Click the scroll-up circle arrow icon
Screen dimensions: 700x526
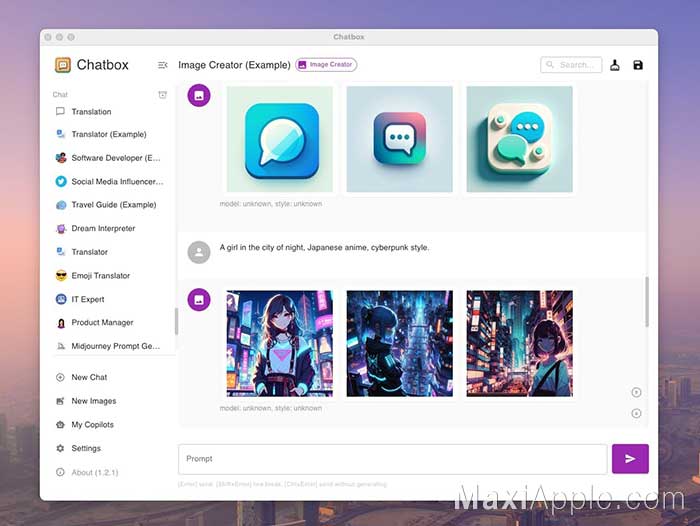(x=636, y=392)
